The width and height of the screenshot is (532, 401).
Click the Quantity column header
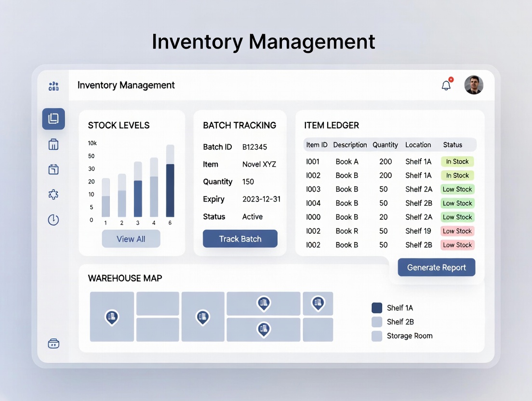[x=385, y=145]
